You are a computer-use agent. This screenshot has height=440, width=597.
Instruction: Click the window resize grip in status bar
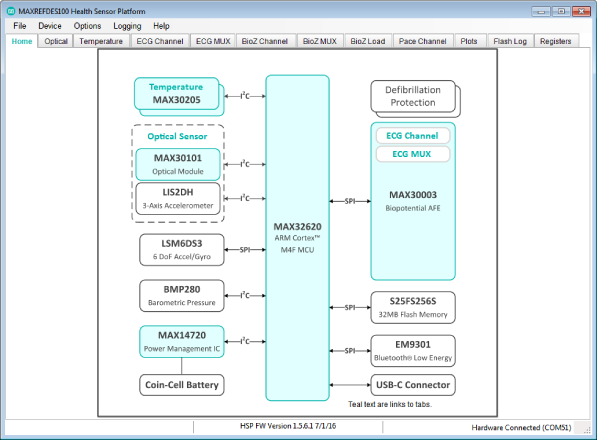tap(587, 429)
